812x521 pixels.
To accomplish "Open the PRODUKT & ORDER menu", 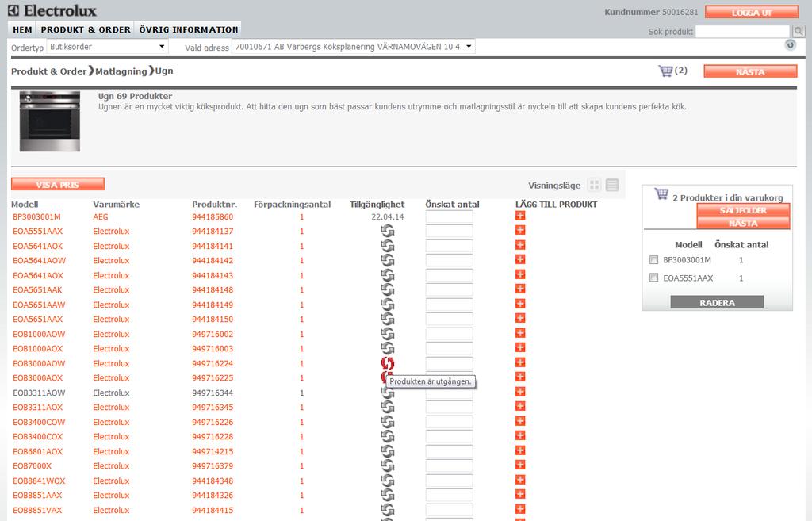I will (86, 29).
